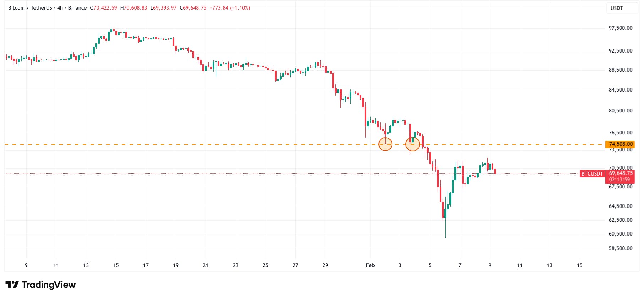
Task: Click the open value O70,422.59
Action: [x=104, y=8]
